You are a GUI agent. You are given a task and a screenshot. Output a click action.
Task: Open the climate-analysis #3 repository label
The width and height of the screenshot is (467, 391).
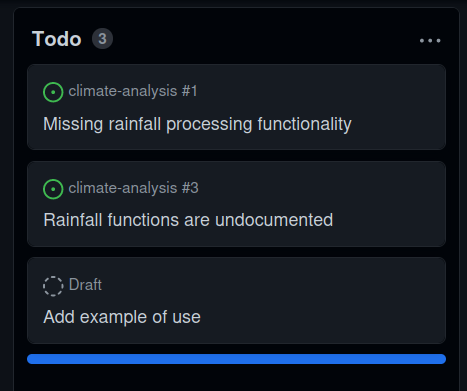tap(133, 188)
